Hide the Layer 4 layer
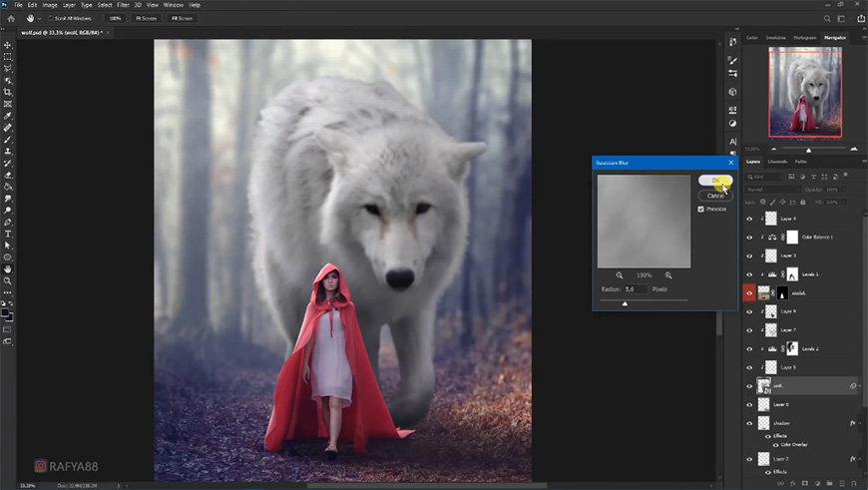 (749, 219)
